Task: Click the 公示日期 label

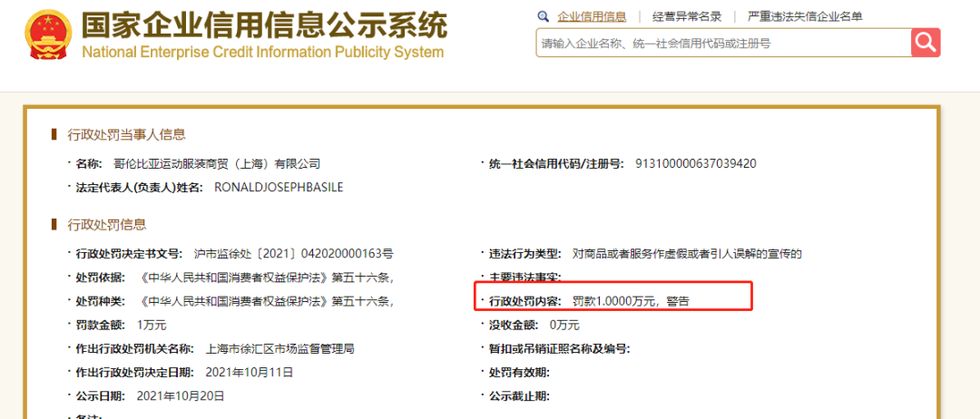Action: tap(100, 396)
